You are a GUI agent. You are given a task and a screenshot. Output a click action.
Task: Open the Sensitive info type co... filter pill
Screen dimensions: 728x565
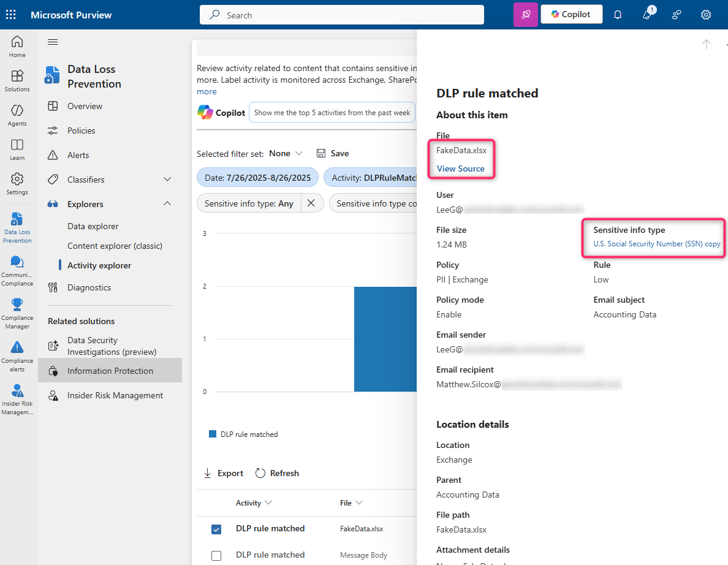tap(373, 203)
